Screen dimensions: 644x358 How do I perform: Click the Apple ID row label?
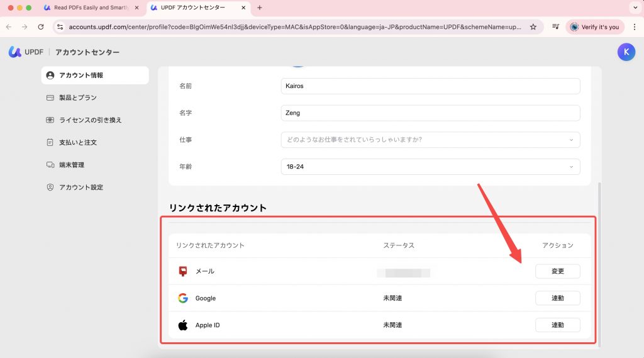[x=208, y=325]
